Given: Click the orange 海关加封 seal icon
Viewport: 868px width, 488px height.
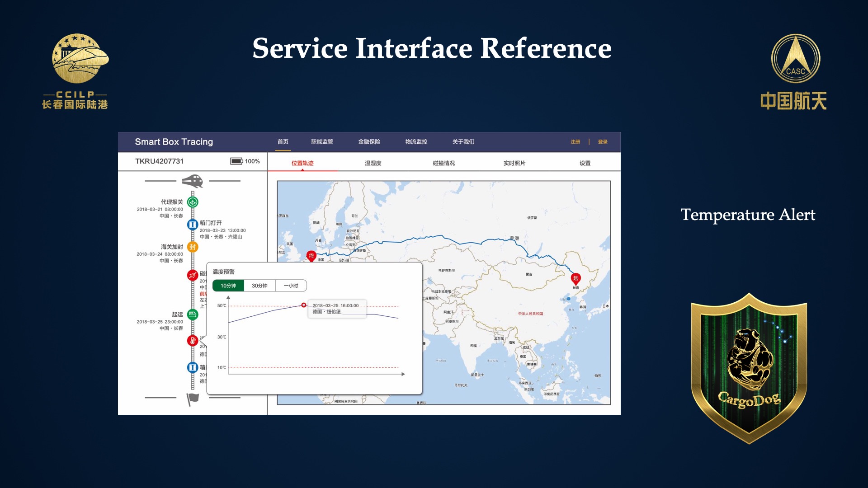Looking at the screenshot, I should coord(193,247).
